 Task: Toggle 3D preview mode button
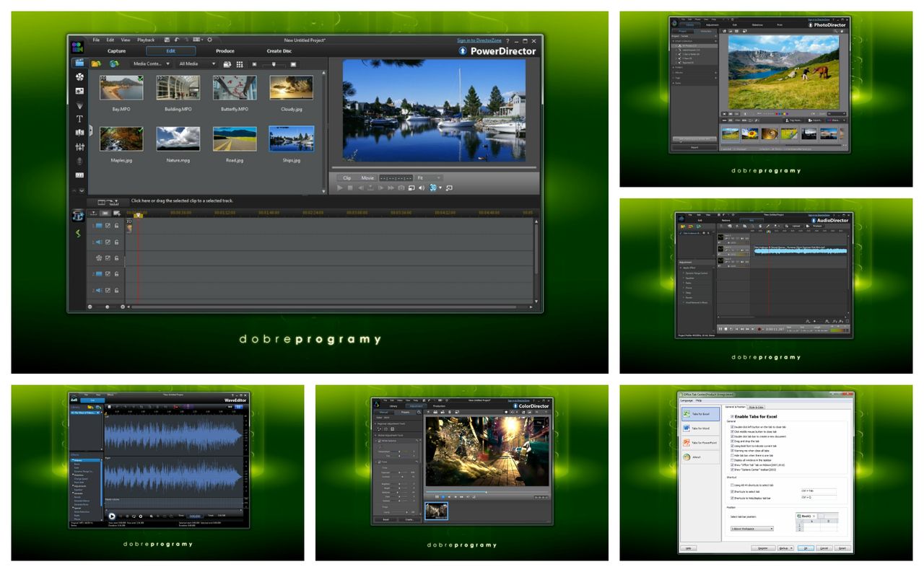(433, 188)
